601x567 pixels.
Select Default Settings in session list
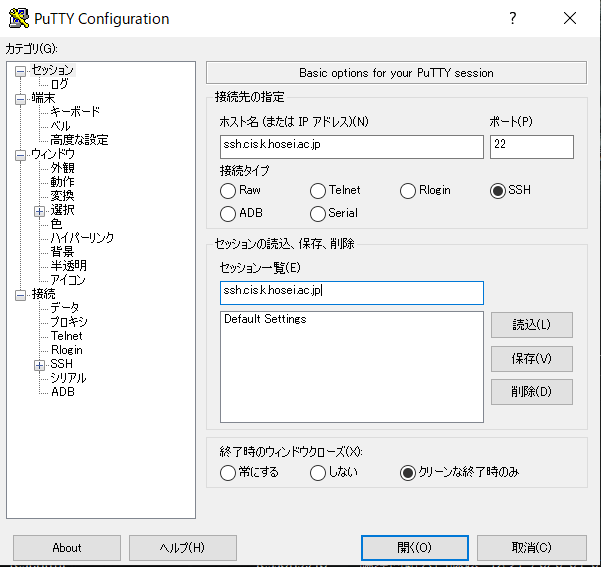(265, 320)
